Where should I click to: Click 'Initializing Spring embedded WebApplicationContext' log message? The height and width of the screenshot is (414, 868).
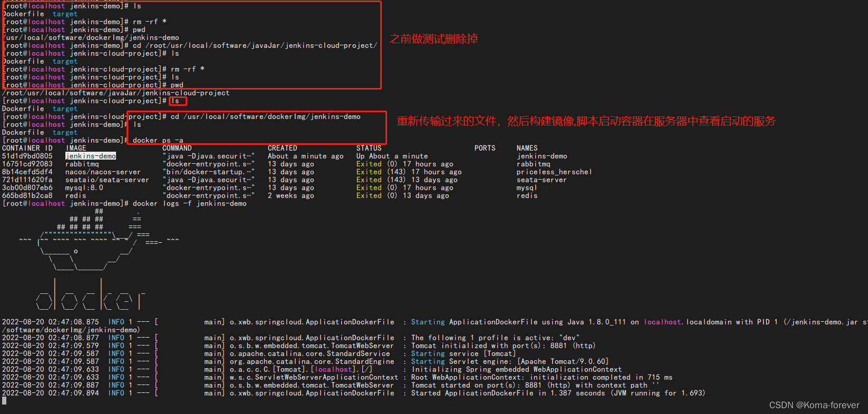[x=517, y=369]
